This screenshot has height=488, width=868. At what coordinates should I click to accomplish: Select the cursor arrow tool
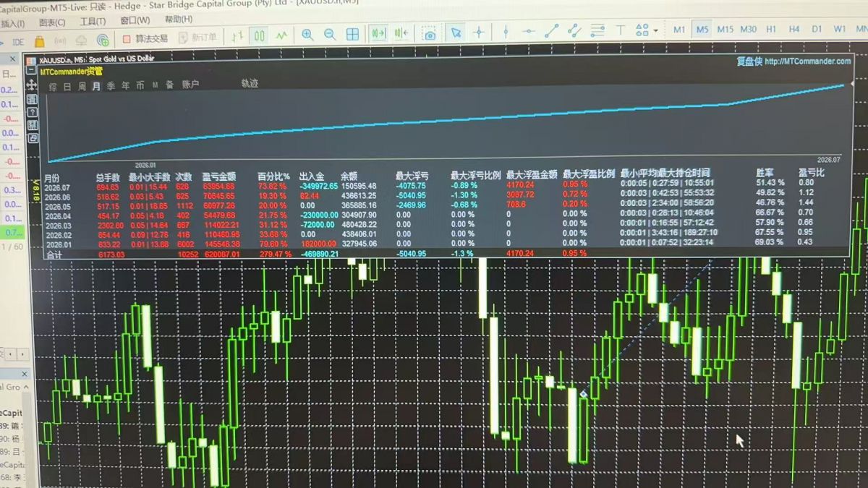456,33
